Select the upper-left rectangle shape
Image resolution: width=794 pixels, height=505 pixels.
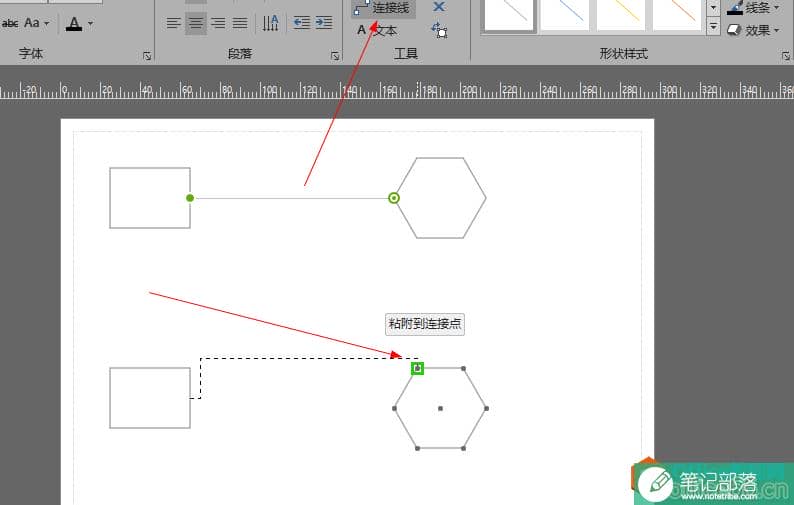coord(150,198)
